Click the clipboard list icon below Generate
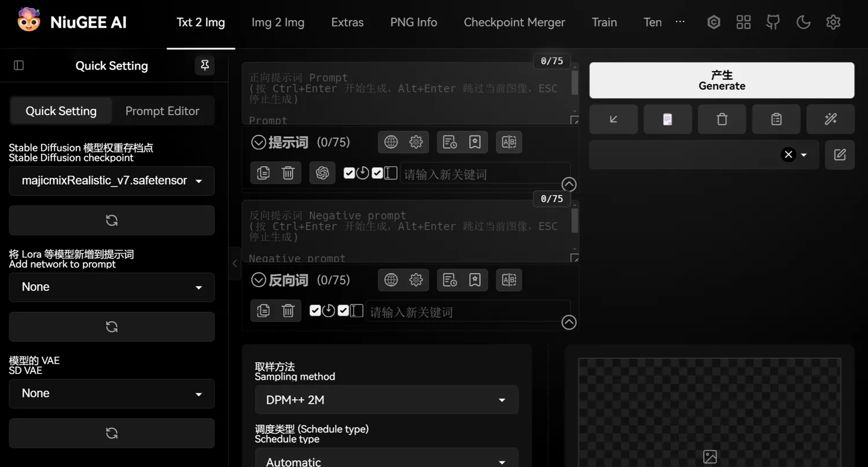This screenshot has width=868, height=467. 777,119
